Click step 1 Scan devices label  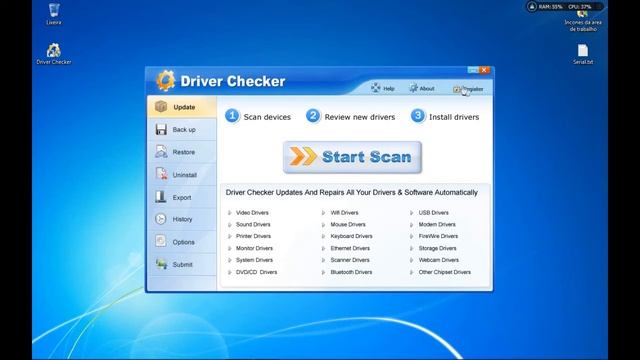coord(267,117)
